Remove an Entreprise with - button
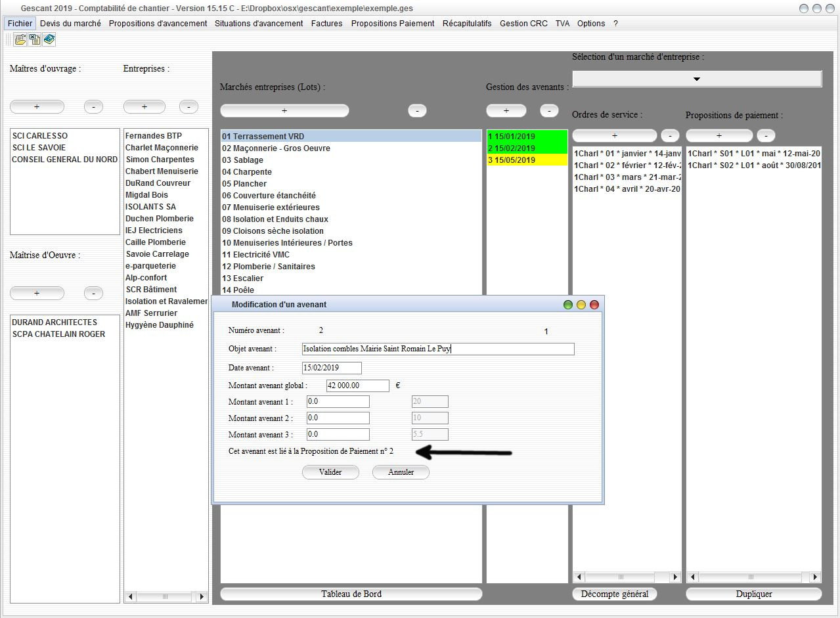840x618 pixels. click(x=188, y=106)
